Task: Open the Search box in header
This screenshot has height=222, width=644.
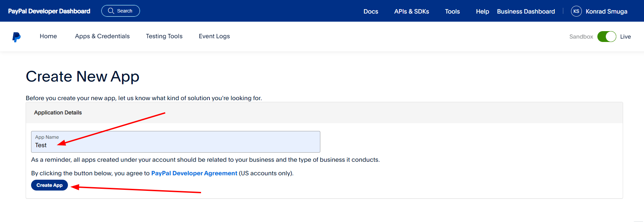Action: pyautogui.click(x=120, y=11)
